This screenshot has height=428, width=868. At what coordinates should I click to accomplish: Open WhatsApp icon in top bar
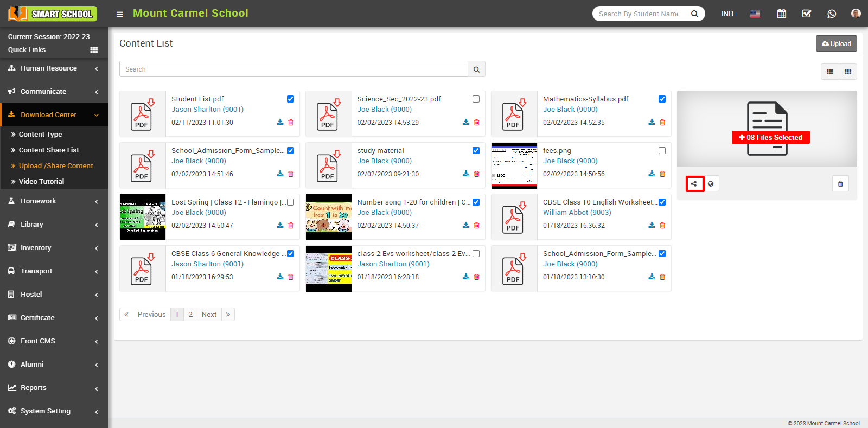(832, 14)
